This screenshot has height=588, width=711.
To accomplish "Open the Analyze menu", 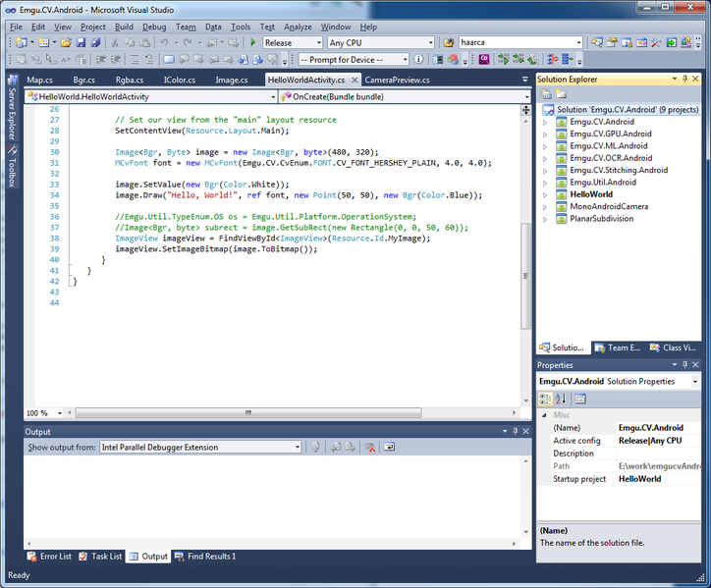I will 298,27.
